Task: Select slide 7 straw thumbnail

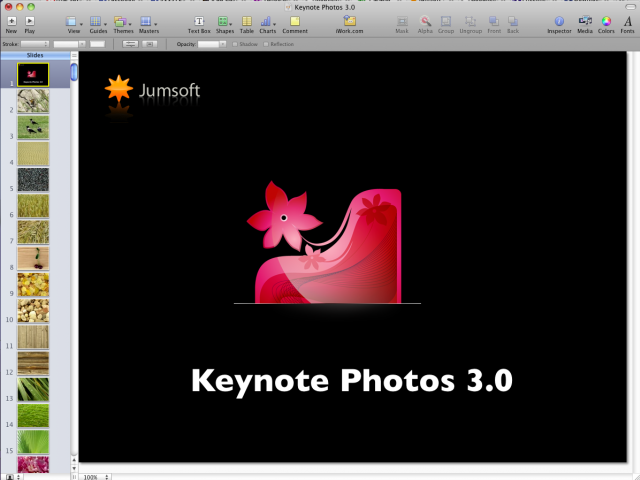Action: click(33, 232)
